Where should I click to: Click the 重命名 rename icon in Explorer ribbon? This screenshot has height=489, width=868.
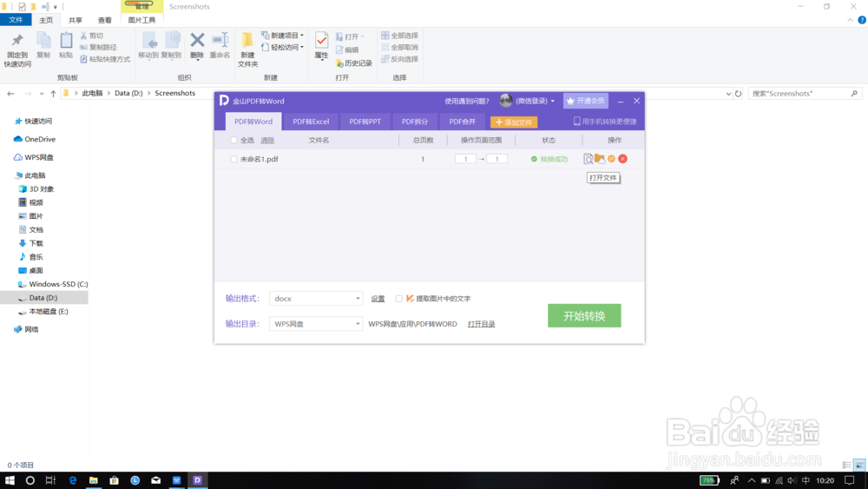coord(220,40)
